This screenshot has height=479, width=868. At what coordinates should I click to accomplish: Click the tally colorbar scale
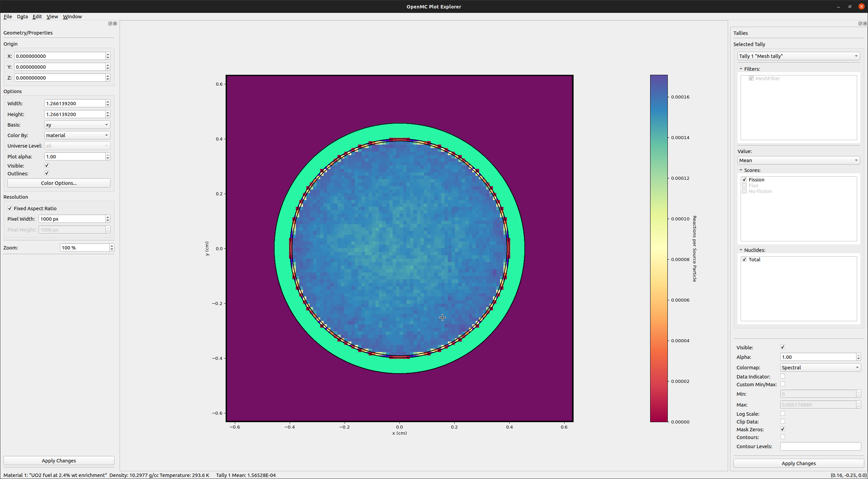click(659, 248)
